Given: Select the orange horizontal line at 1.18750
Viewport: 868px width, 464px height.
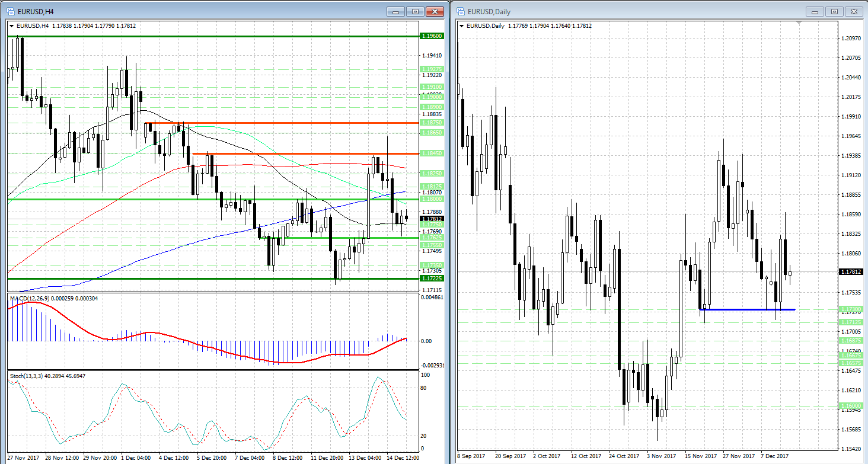Looking at the screenshot, I should coord(296,123).
